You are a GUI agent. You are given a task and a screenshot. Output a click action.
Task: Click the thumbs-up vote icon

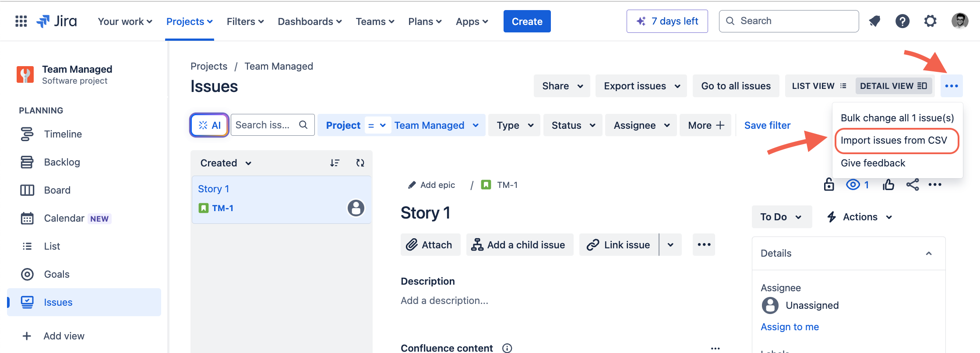888,185
